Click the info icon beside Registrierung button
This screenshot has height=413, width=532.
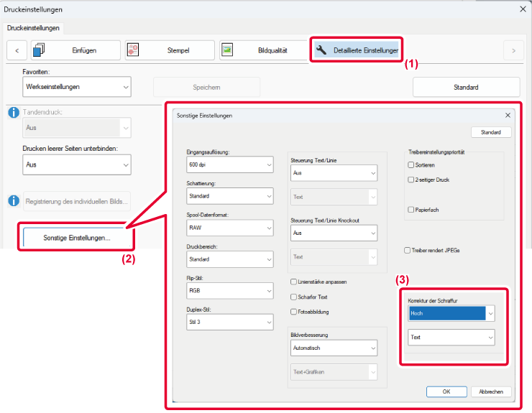point(12,201)
